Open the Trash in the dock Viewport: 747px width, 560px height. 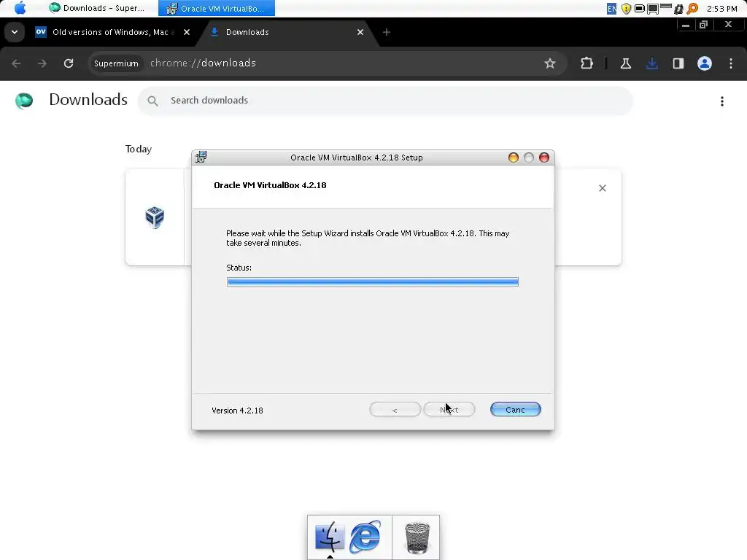point(417,538)
